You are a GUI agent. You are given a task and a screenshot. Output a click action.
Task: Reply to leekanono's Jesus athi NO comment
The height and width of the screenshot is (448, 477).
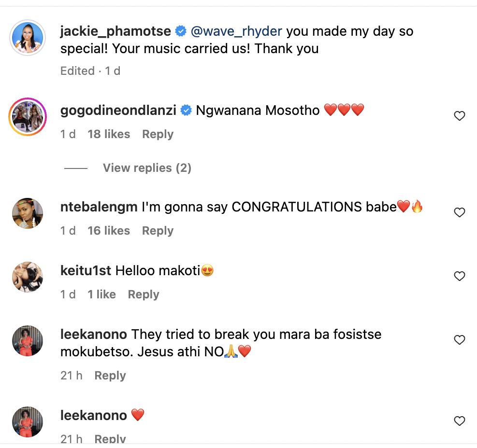110,376
